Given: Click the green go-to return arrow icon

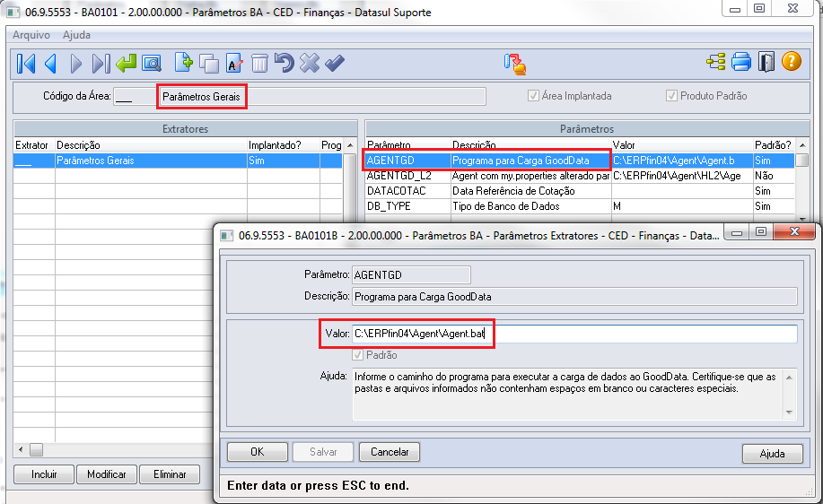Looking at the screenshot, I should pos(126,64).
